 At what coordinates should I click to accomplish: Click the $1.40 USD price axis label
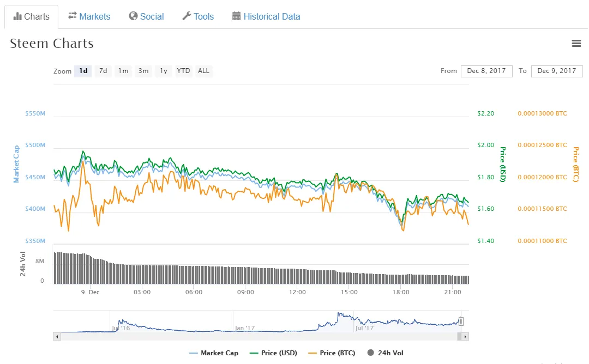click(486, 241)
